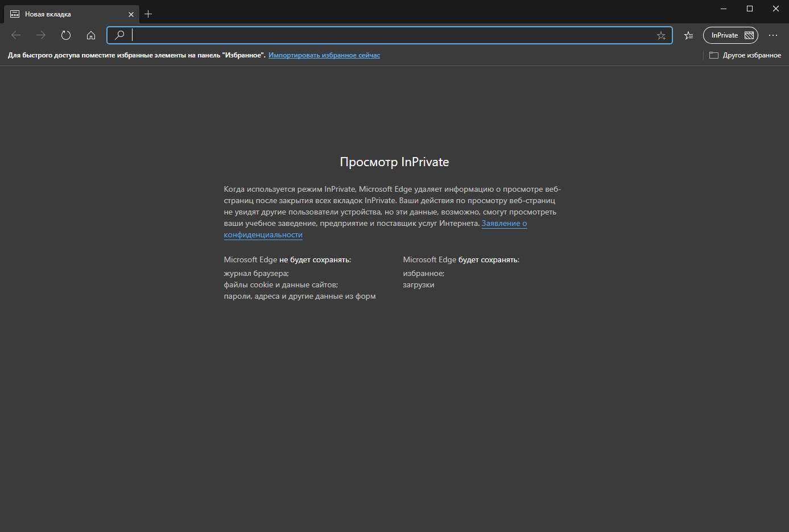
Task: Select the "Новая вкладка" tab
Action: tap(72, 14)
